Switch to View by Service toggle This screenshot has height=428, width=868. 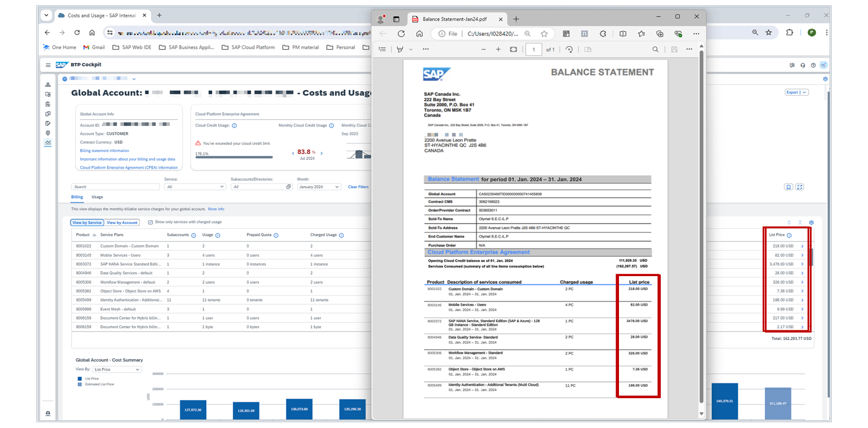click(x=87, y=222)
